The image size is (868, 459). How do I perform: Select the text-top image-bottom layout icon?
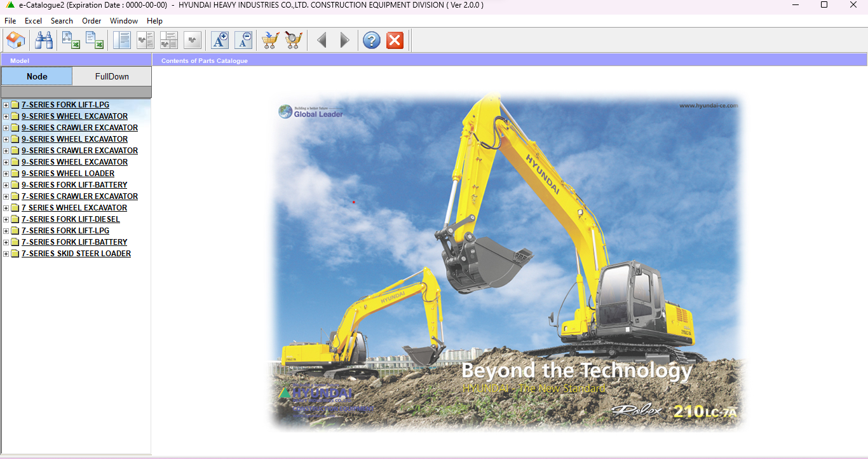coord(169,41)
